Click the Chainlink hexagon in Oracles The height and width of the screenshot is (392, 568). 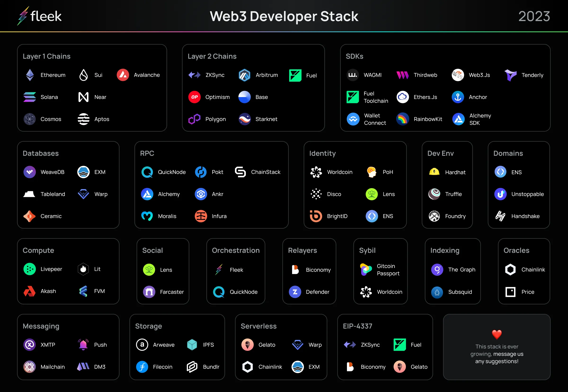(510, 269)
